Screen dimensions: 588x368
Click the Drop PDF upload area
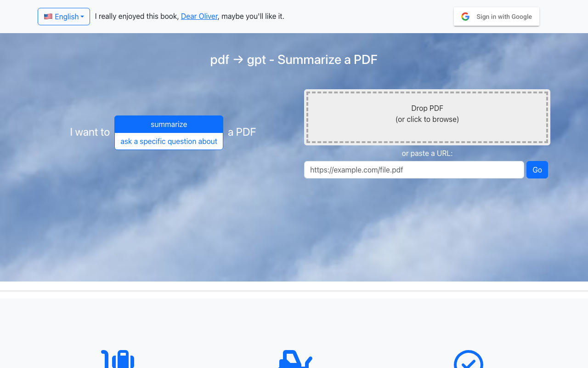tap(427, 117)
